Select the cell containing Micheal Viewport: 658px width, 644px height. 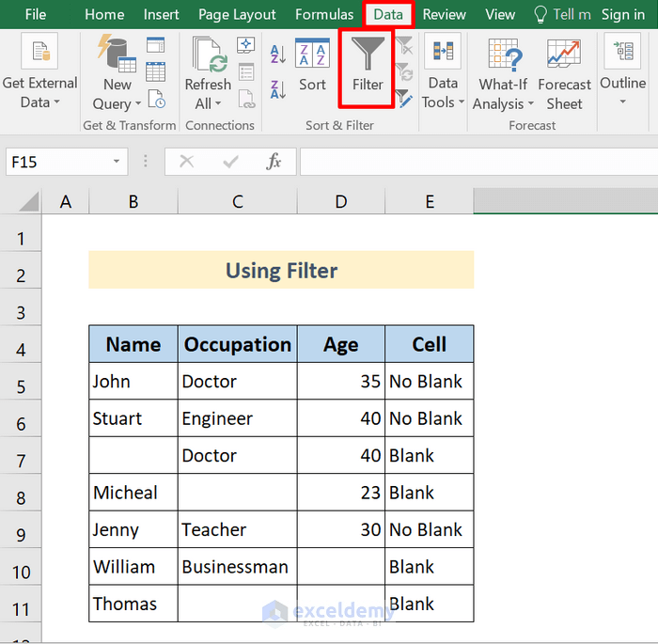click(133, 493)
